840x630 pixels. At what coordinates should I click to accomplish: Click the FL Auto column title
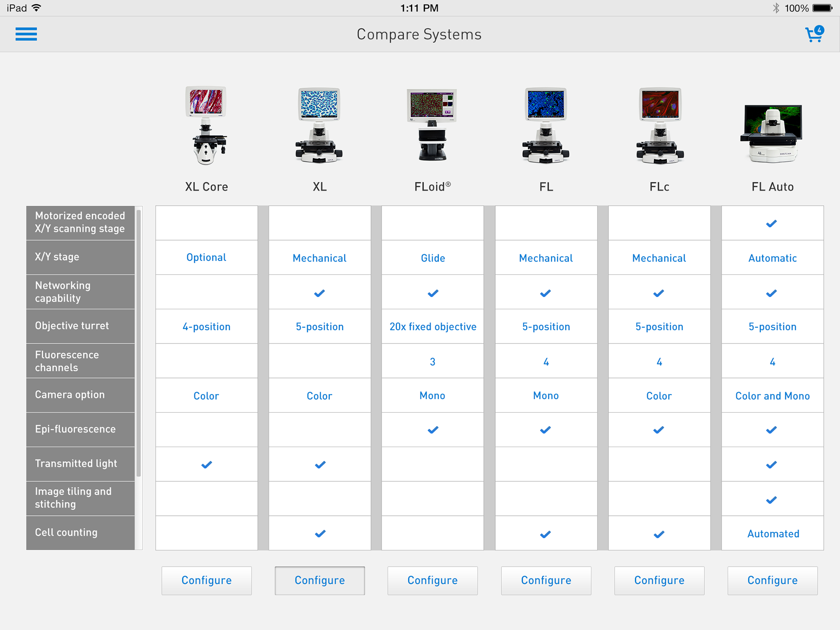[773, 187]
